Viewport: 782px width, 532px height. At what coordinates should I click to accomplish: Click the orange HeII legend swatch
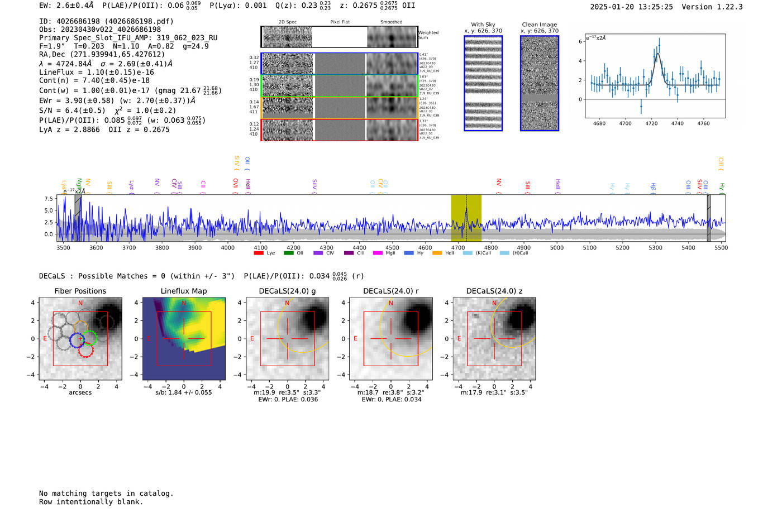(437, 253)
